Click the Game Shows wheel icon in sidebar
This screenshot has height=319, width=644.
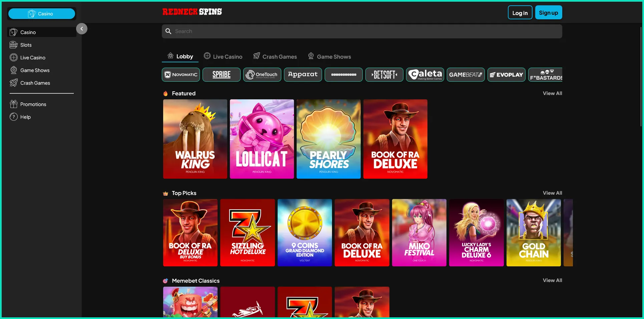(x=14, y=70)
